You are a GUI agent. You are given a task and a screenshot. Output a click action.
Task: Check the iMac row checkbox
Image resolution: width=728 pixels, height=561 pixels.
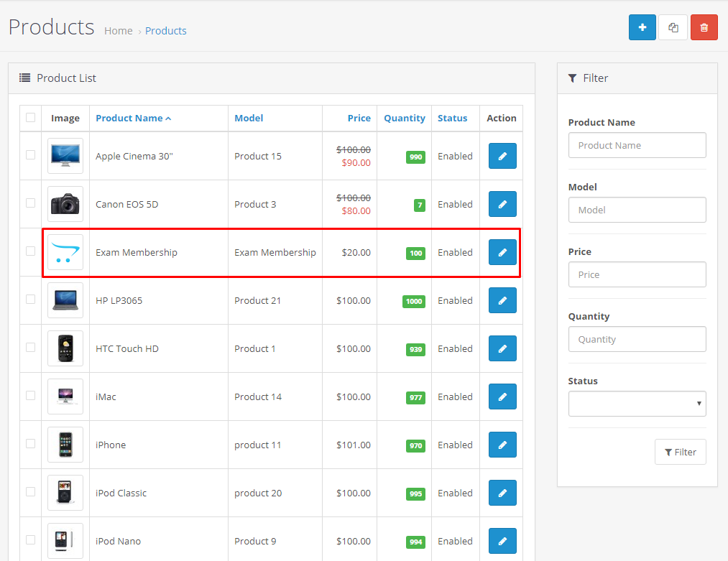pyautogui.click(x=31, y=396)
